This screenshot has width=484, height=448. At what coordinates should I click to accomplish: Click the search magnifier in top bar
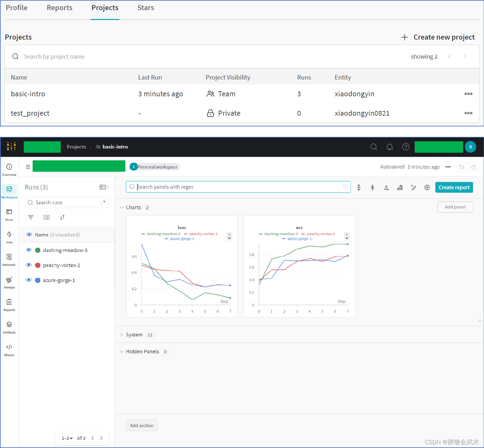click(374, 147)
